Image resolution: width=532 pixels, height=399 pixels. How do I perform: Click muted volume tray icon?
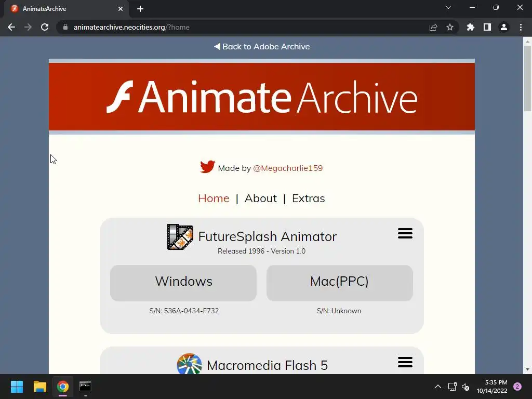pyautogui.click(x=465, y=387)
